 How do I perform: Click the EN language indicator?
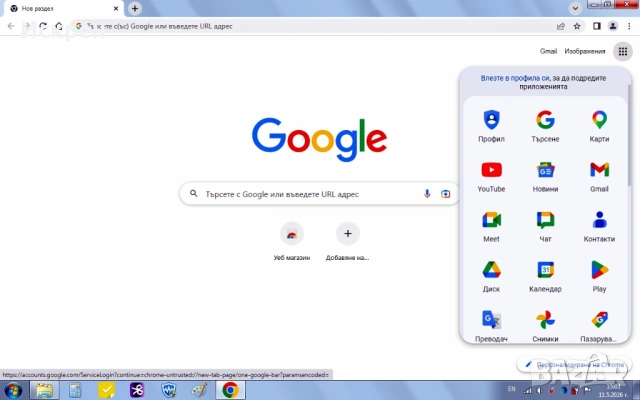[511, 389]
